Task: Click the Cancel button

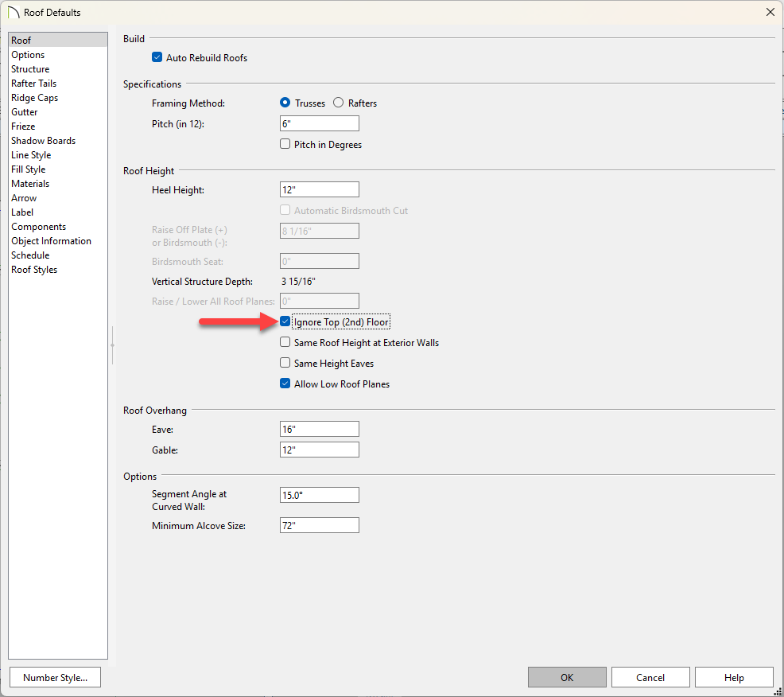Action: pyautogui.click(x=650, y=677)
